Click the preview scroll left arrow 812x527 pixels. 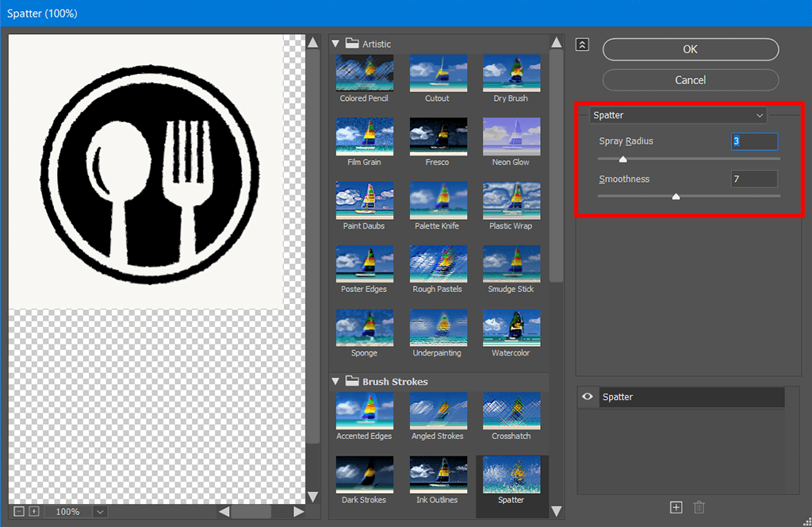click(224, 511)
